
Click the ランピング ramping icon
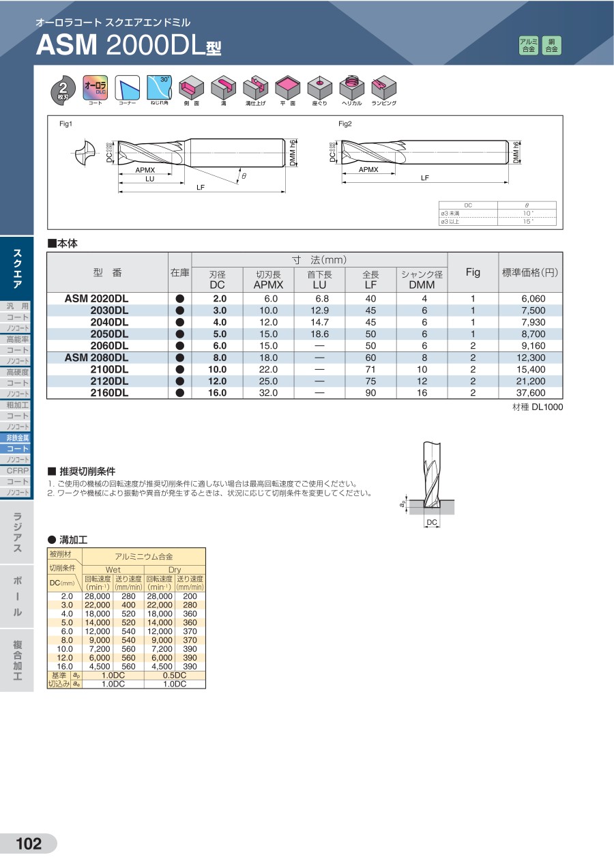pyautogui.click(x=383, y=87)
